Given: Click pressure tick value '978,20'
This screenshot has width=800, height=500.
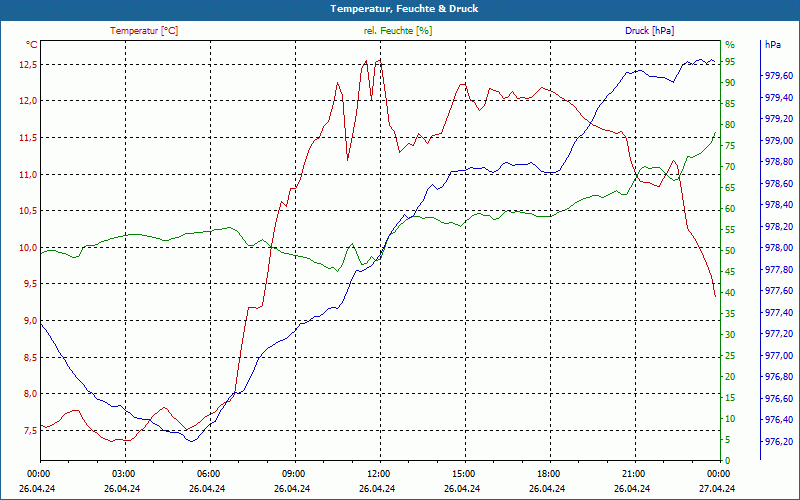Looking at the screenshot, I should (x=779, y=226).
